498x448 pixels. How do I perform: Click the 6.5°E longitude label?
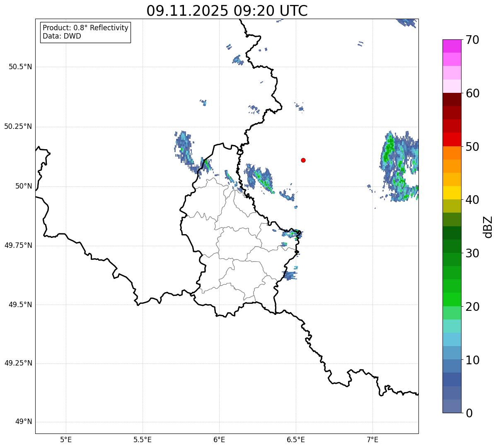(x=296, y=439)
